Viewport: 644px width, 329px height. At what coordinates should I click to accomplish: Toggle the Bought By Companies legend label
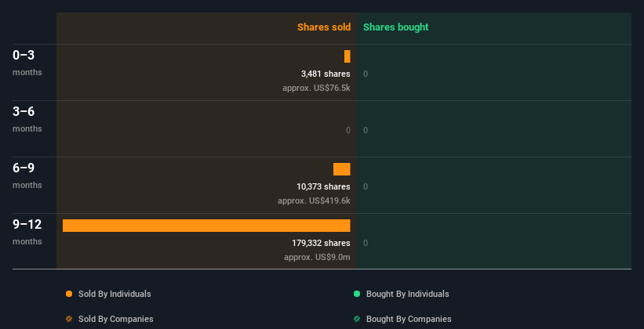(x=409, y=319)
